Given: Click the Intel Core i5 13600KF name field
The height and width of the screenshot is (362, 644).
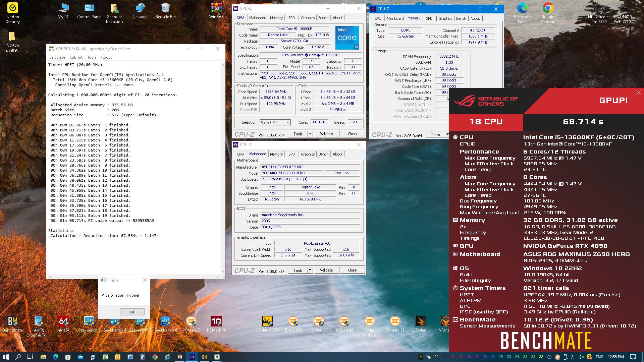Looking at the screenshot, I should coord(294,29).
